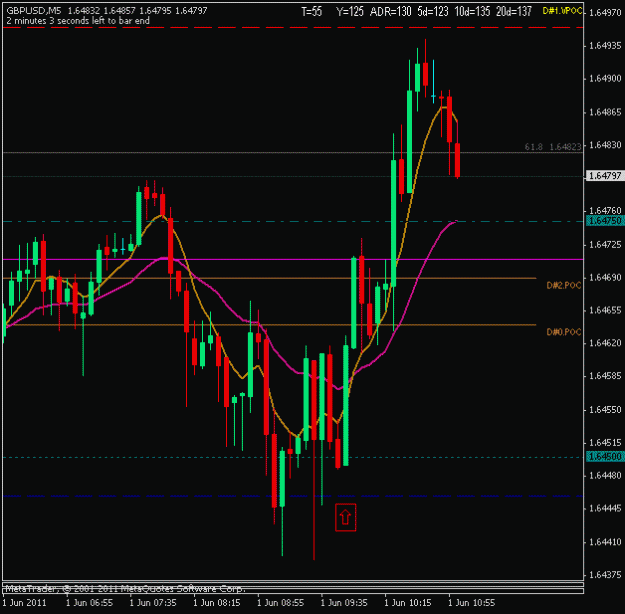Click the teal 1.64750 price tag
This screenshot has width=625, height=614.
[605, 220]
